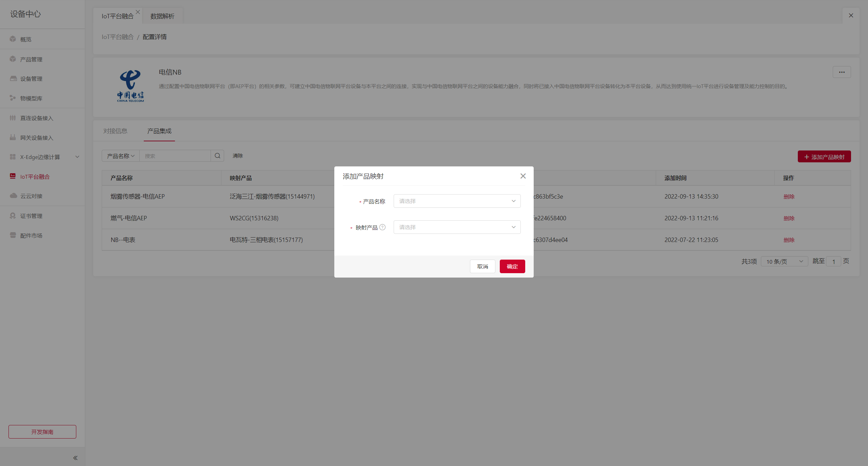Image resolution: width=868 pixels, height=466 pixels.
Task: Open the three-dot more options button
Action: [842, 72]
